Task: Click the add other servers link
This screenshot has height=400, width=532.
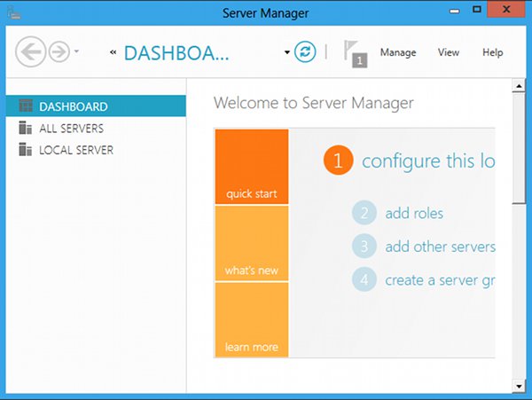Action: [x=440, y=247]
